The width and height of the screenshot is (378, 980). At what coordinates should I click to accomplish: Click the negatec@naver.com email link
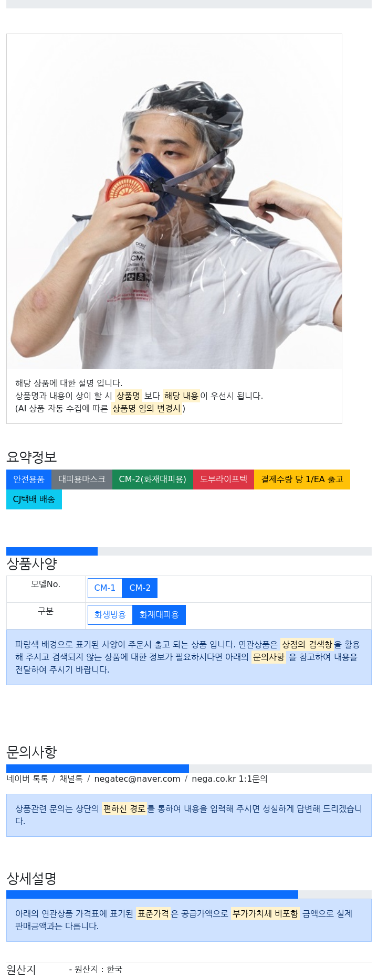[137, 779]
